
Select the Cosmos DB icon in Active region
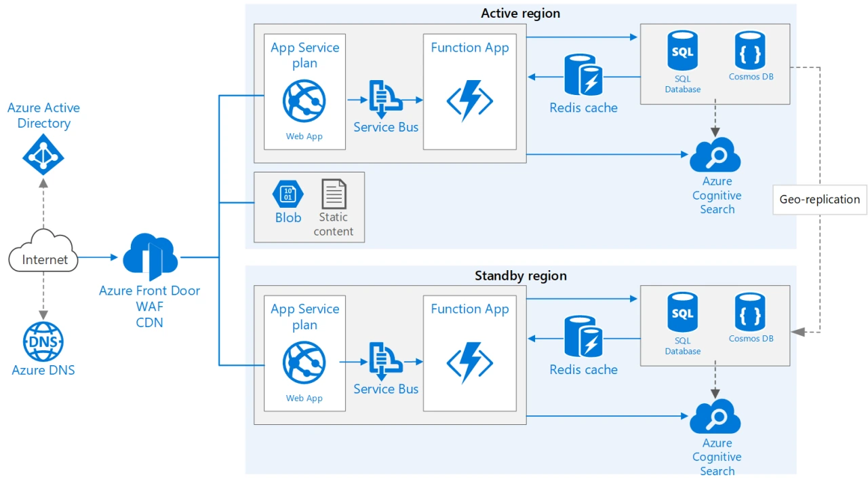[x=750, y=50]
